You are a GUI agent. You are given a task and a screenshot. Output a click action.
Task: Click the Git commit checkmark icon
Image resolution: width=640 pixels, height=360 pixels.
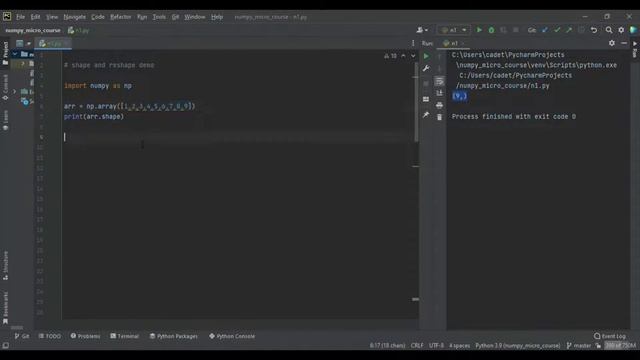[557, 30]
